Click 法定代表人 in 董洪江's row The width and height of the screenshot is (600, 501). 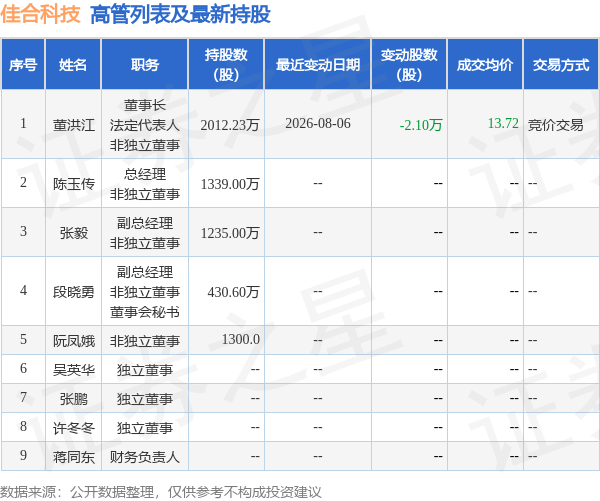click(145, 125)
